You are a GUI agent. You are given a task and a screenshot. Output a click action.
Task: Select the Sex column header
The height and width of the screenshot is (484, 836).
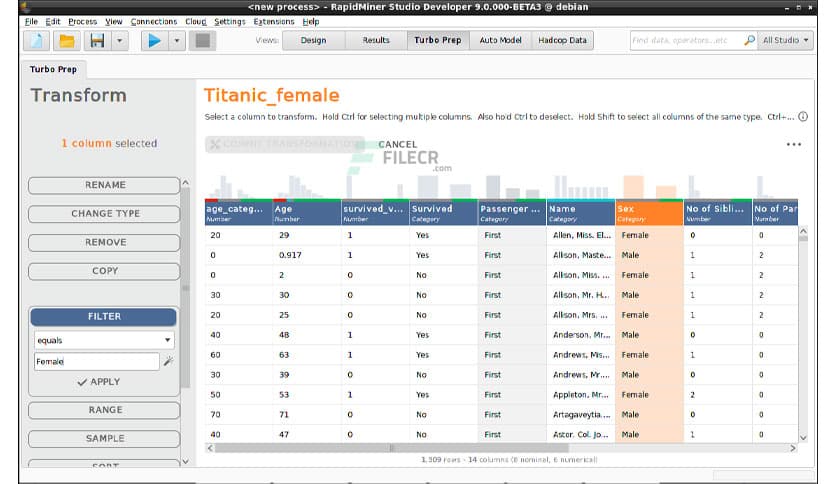click(649, 213)
